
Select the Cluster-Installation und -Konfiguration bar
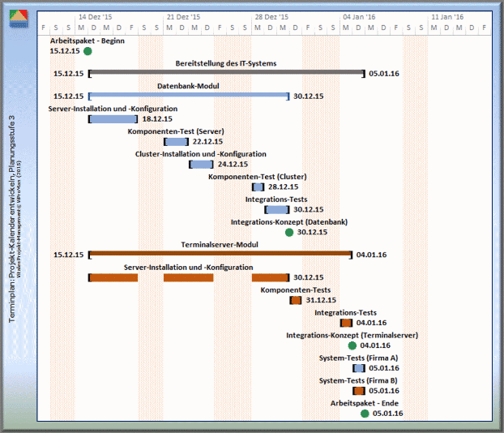(201, 165)
